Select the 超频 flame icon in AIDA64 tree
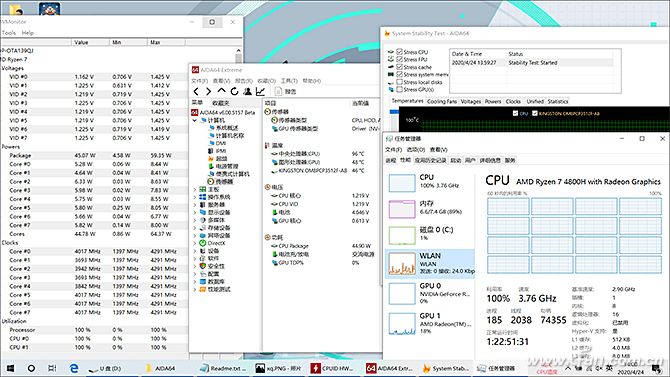This screenshot has height=377, width=670. pyautogui.click(x=211, y=158)
